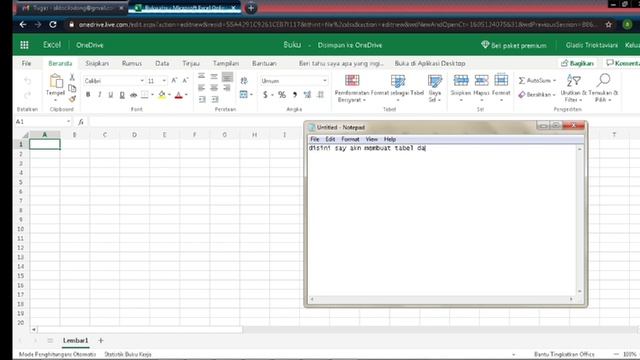Screen dimensions: 640x360
Task: Apply comma style number format
Action: tap(295, 95)
